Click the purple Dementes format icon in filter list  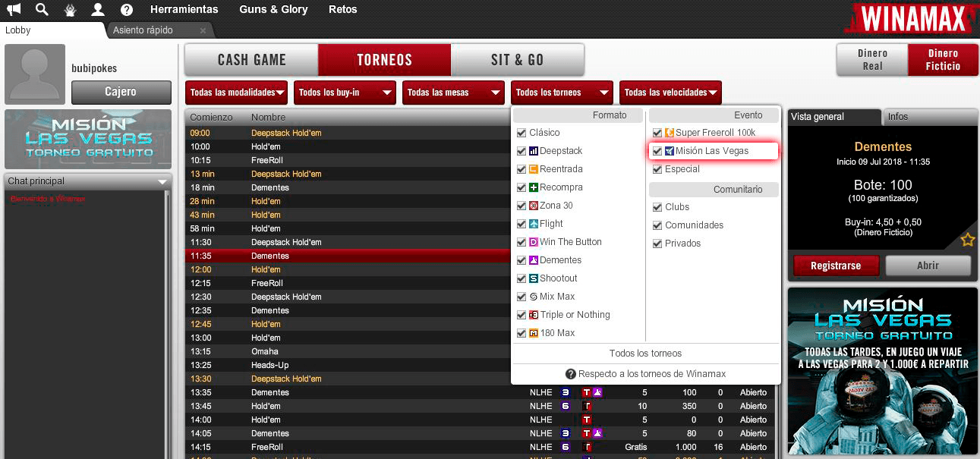[534, 260]
